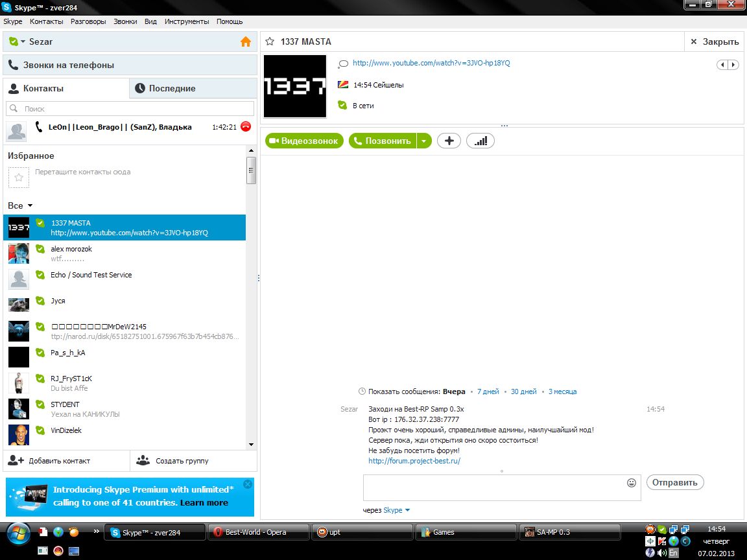This screenshot has width=747, height=560.
Task: Select contact Pa_s_h_kA
Action: pos(124,357)
